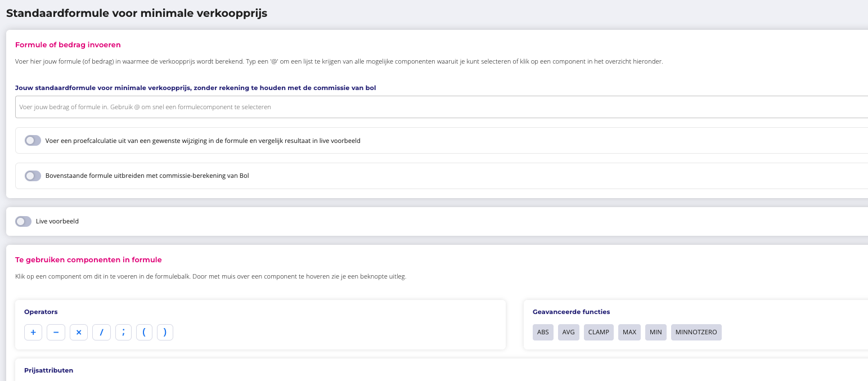Insert the AVG function
The width and height of the screenshot is (868, 381).
(x=569, y=332)
